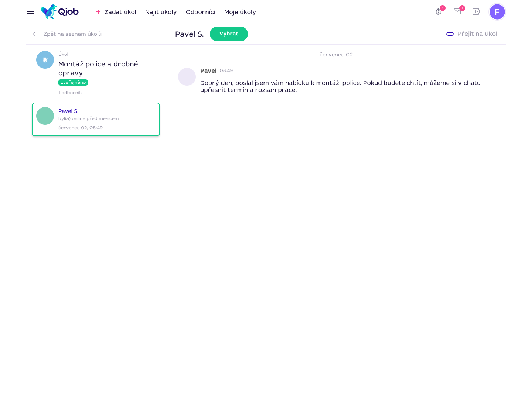Click the back arrow icon
Image resolution: width=532 pixels, height=406 pixels.
(x=36, y=34)
